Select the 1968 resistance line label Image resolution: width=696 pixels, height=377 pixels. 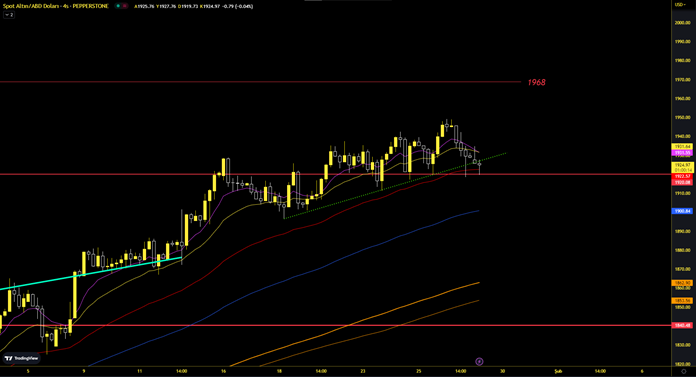[536, 82]
